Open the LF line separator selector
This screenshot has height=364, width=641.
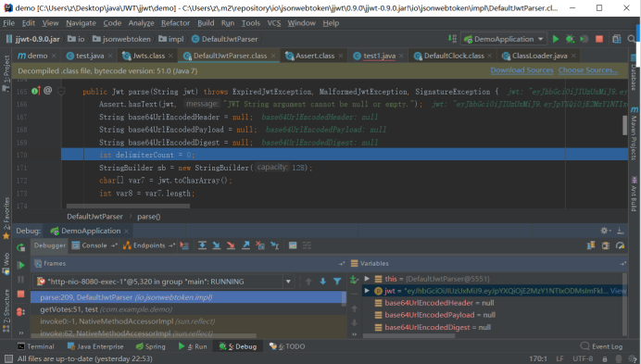click(560, 358)
